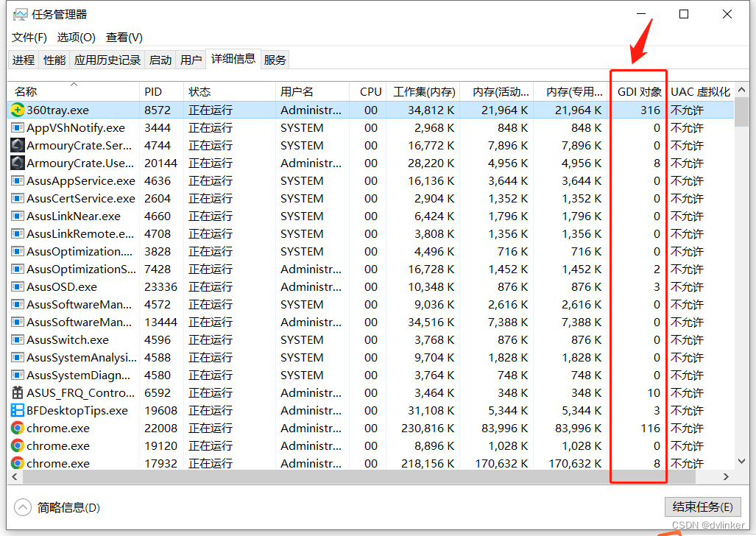This screenshot has height=536, width=756.
Task: Select the 详细信息 tab
Action: pos(233,59)
